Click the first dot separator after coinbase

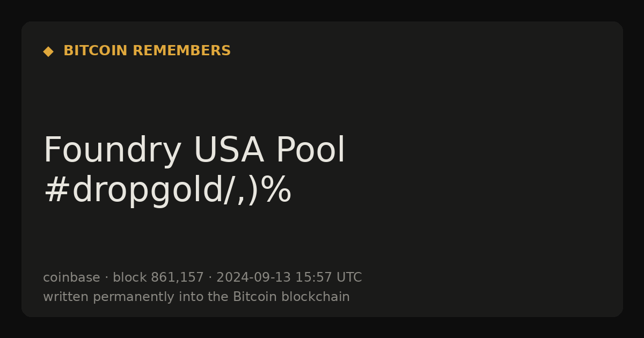[x=106, y=278]
